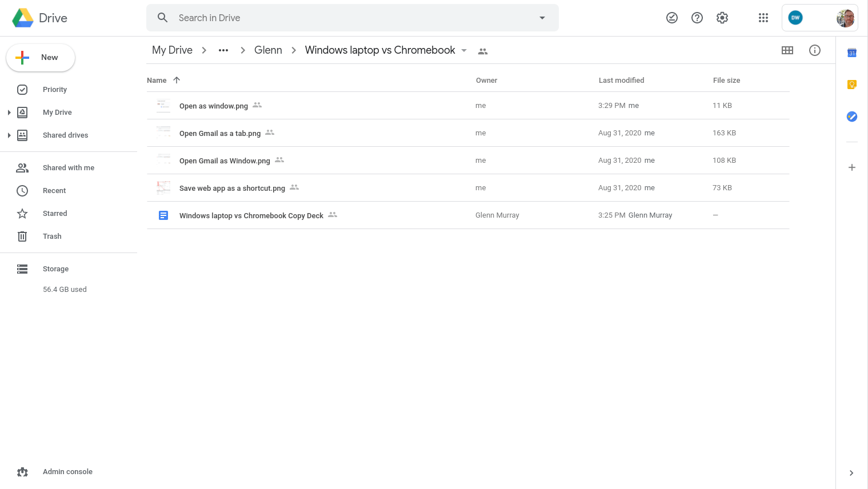Expand the My Drive sidebar tree item
Screen dimensions: 868x489
click(10, 112)
